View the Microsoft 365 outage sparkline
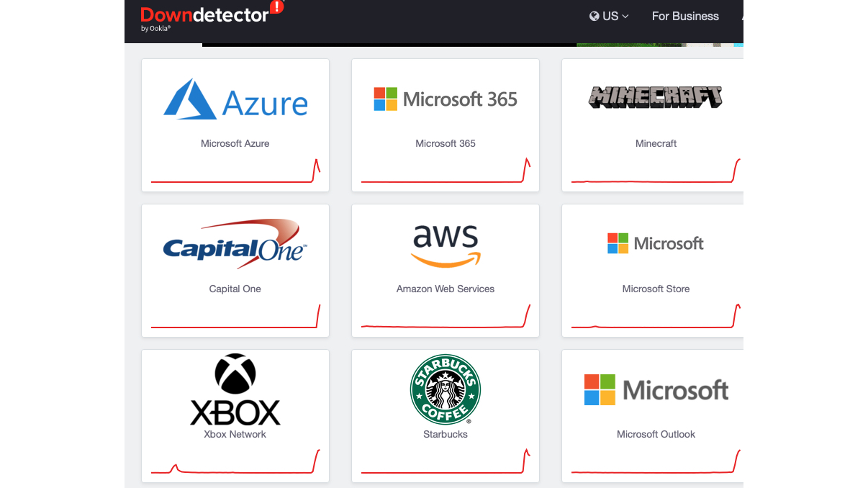This screenshot has height=488, width=868. (x=446, y=171)
